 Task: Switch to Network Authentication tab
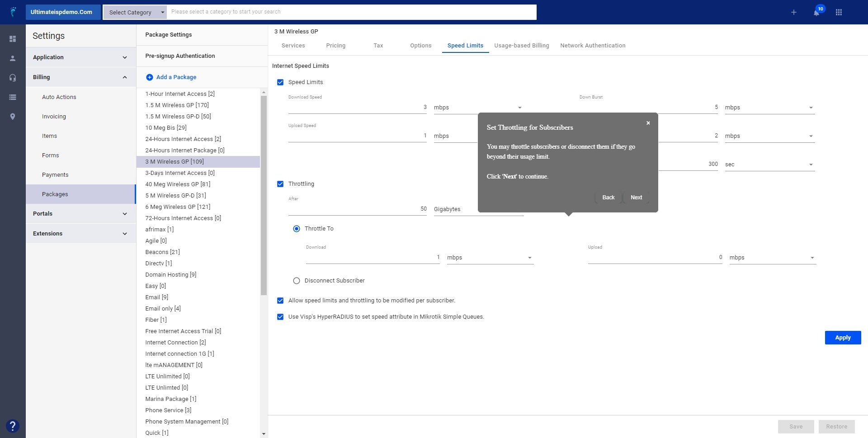593,46
